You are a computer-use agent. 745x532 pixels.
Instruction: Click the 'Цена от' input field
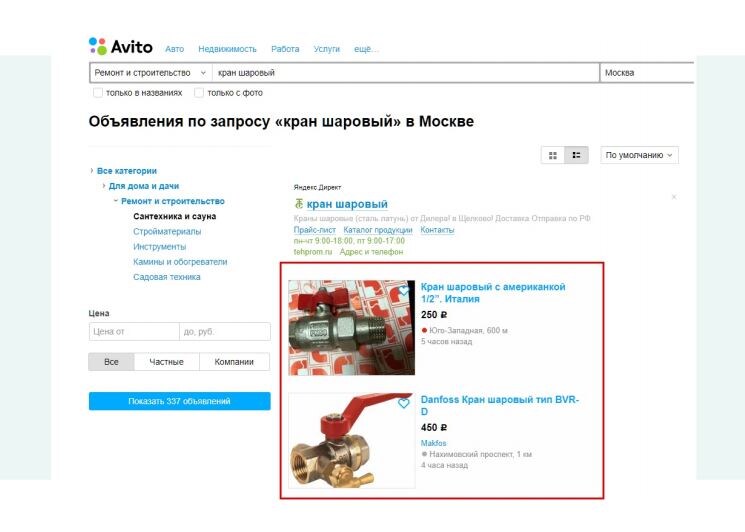pyautogui.click(x=134, y=332)
